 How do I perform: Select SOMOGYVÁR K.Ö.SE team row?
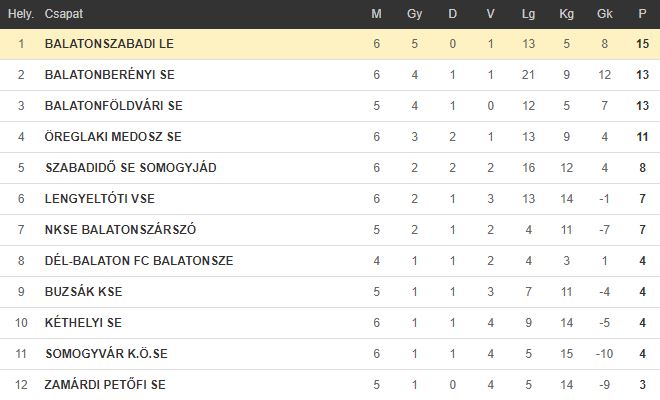[330, 354]
